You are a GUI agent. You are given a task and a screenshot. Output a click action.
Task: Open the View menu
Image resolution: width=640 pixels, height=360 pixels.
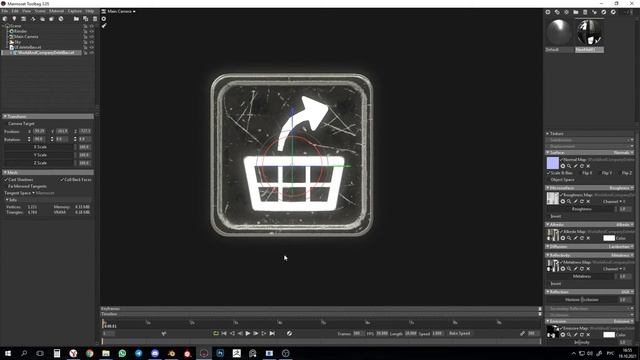click(26, 11)
